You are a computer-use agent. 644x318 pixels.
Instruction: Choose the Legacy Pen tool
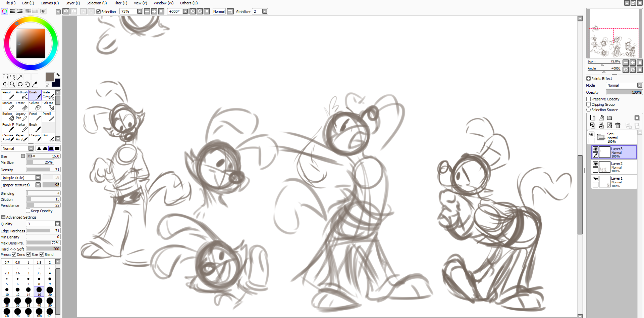(x=22, y=117)
